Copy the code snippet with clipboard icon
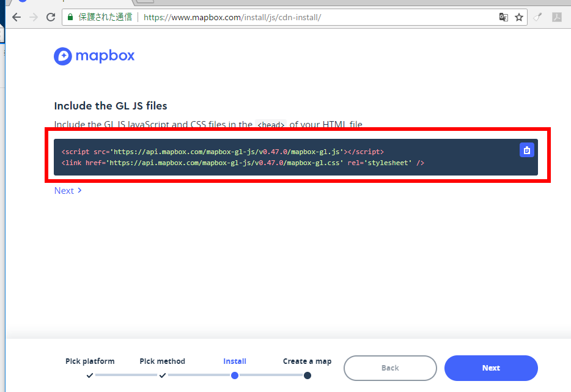Viewport: 571px width, 392px height. (x=526, y=150)
